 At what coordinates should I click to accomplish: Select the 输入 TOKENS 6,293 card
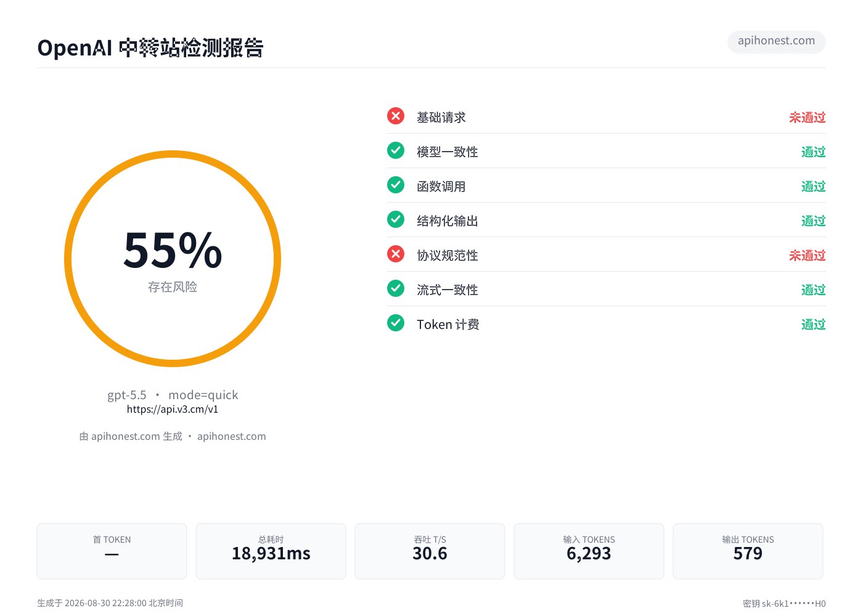click(x=589, y=551)
